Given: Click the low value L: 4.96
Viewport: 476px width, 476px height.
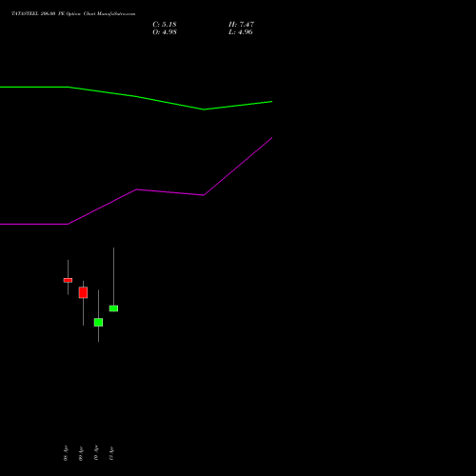Looking at the screenshot, I should click(241, 32).
